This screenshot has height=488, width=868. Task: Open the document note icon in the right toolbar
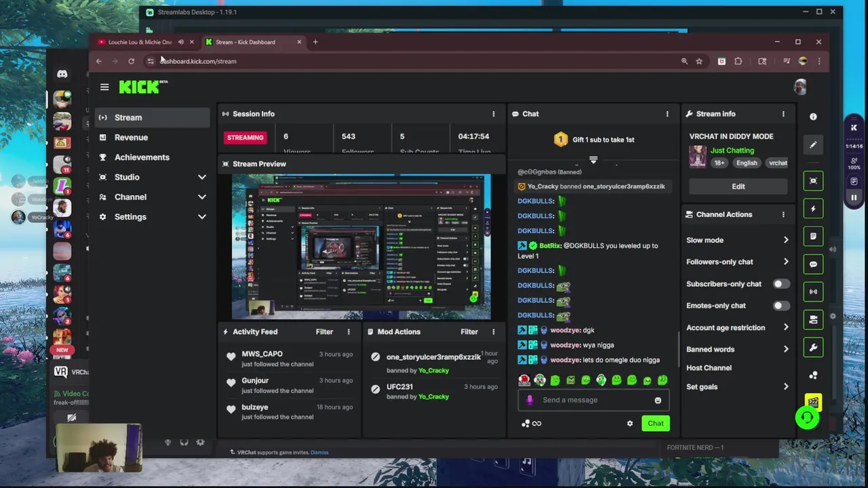[x=813, y=237]
